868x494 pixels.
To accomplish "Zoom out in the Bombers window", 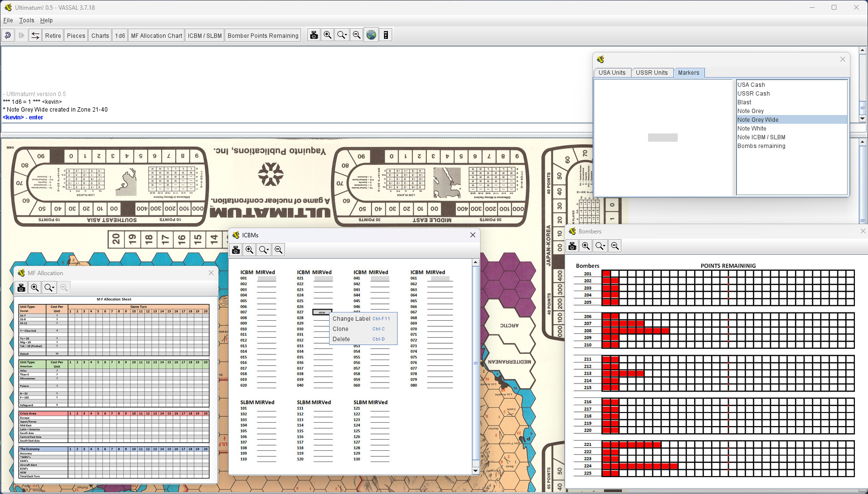I will [x=615, y=246].
